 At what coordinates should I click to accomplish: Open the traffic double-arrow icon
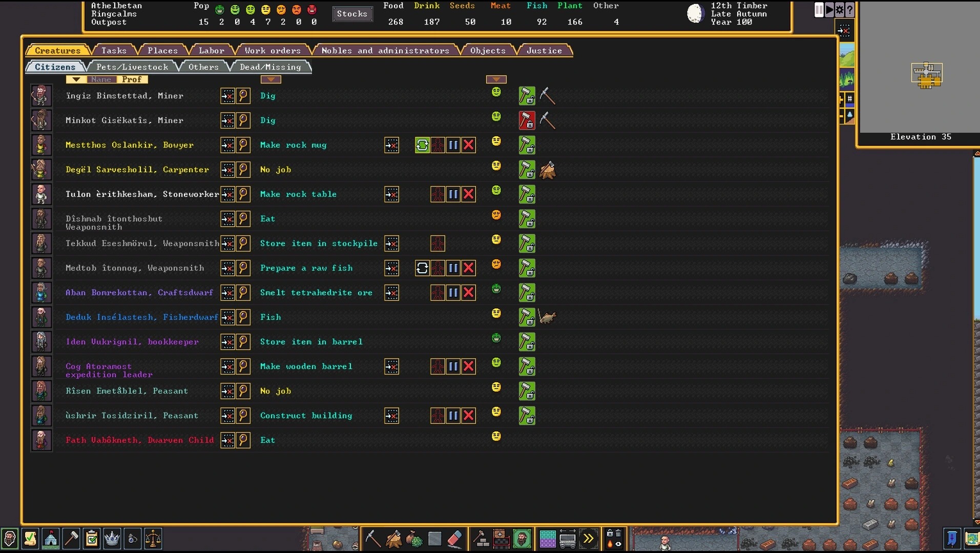coord(588,539)
